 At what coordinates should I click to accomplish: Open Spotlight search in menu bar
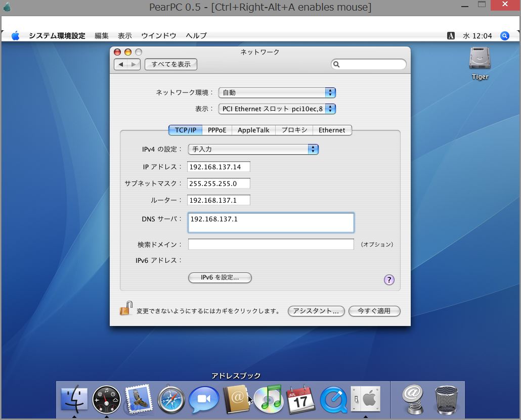pyautogui.click(x=504, y=36)
